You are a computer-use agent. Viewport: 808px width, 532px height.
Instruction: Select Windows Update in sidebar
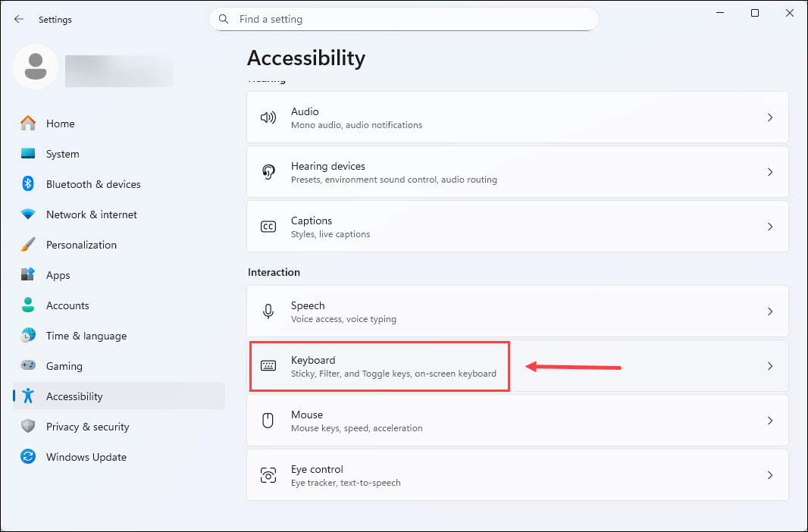click(86, 457)
